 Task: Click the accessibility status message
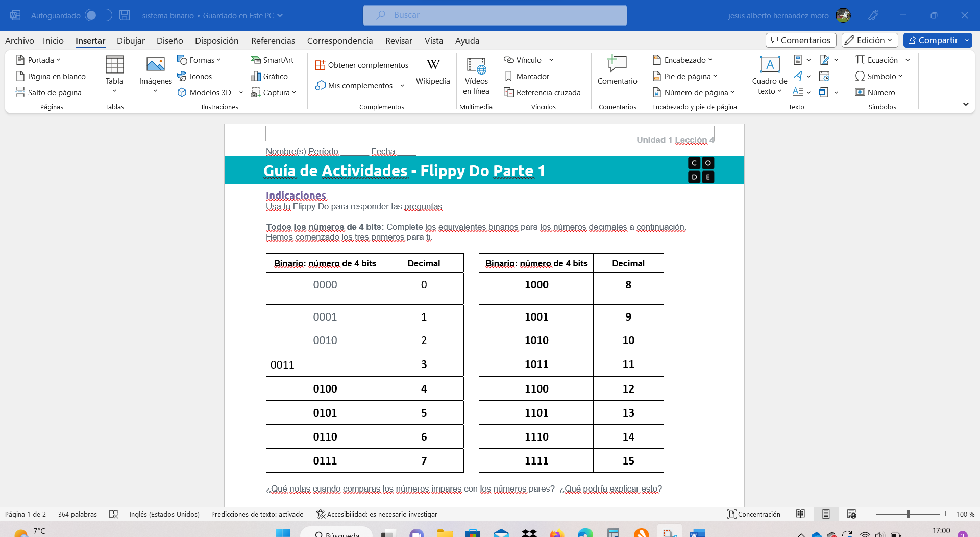[x=377, y=514]
